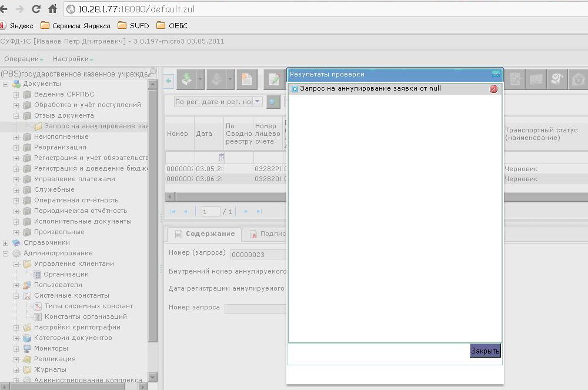This screenshot has width=588, height=390.
Task: Expand the Запрос на аннулирование result row arrow
Action: pyautogui.click(x=295, y=89)
